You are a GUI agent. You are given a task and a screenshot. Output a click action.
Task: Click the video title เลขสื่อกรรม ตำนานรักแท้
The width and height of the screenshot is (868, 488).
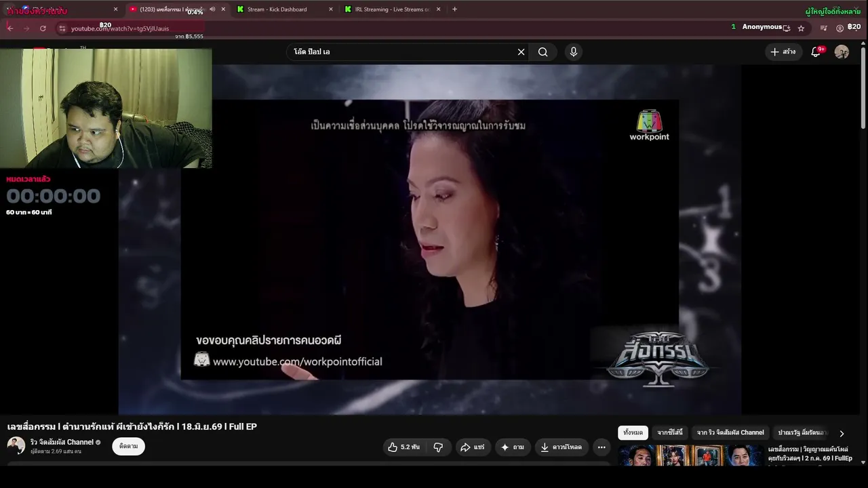click(x=132, y=426)
